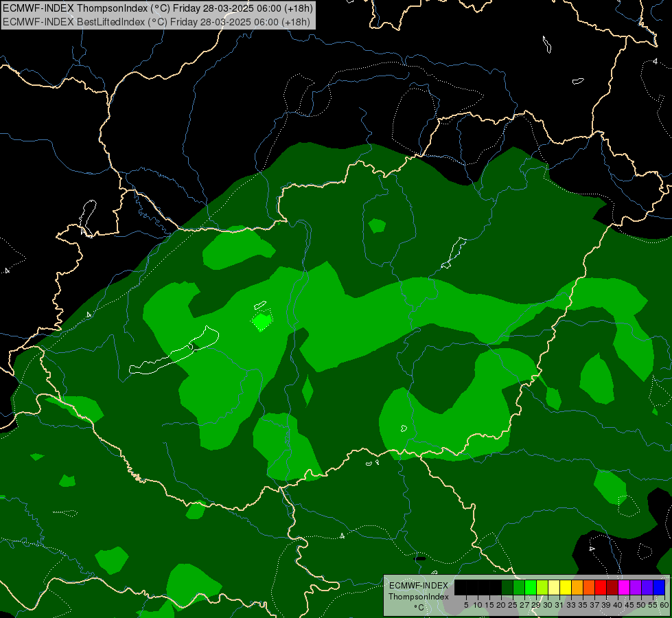The width and height of the screenshot is (672, 618).
Task: Click the legend's '°C' unit label
Action: (x=419, y=608)
